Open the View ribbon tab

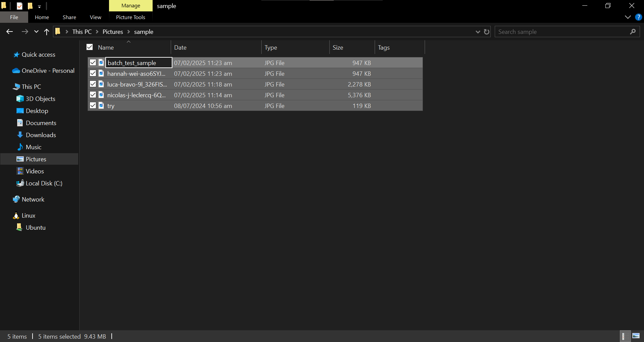(96, 17)
